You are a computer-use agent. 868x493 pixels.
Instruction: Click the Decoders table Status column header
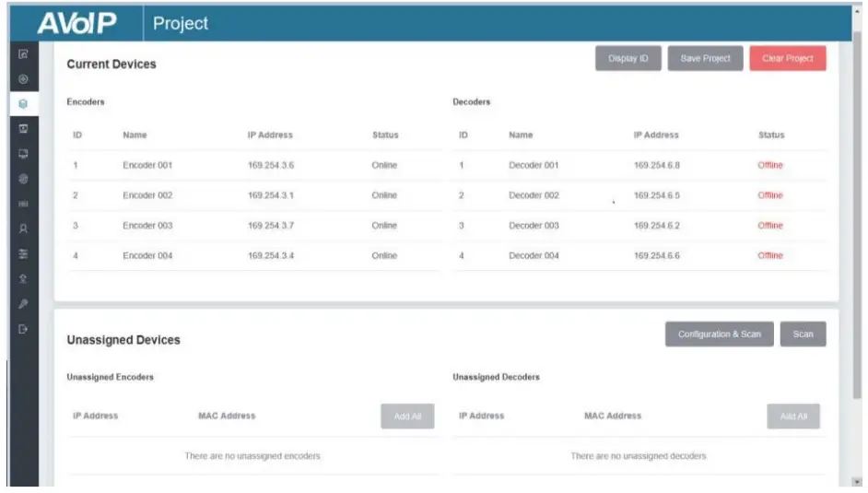[x=771, y=135]
